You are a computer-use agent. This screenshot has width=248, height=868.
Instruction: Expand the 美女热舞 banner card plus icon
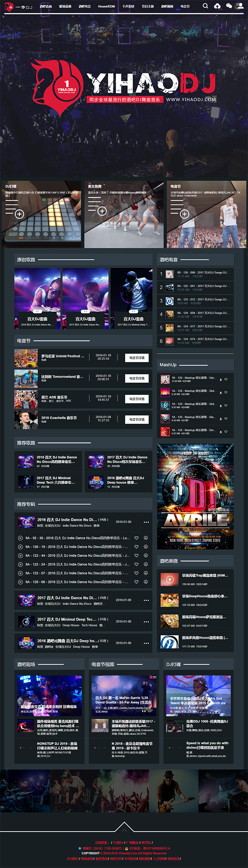tap(102, 211)
